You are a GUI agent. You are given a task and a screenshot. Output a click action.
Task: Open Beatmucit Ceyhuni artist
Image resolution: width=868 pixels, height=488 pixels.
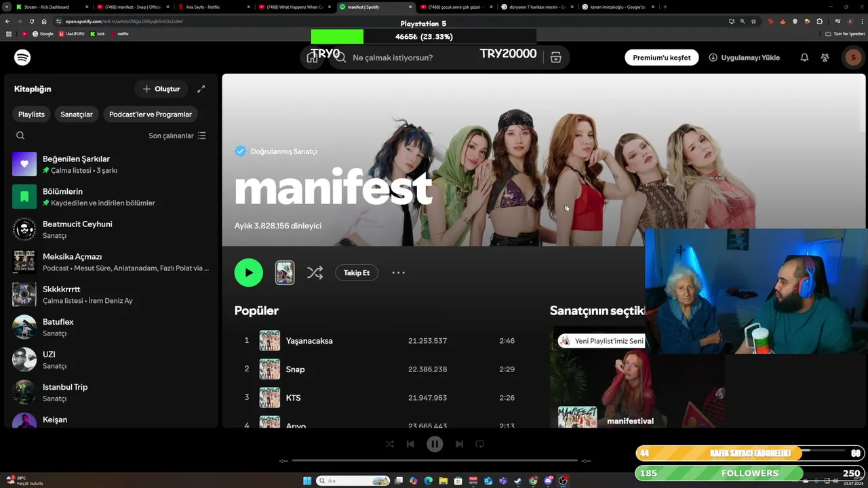(x=112, y=229)
